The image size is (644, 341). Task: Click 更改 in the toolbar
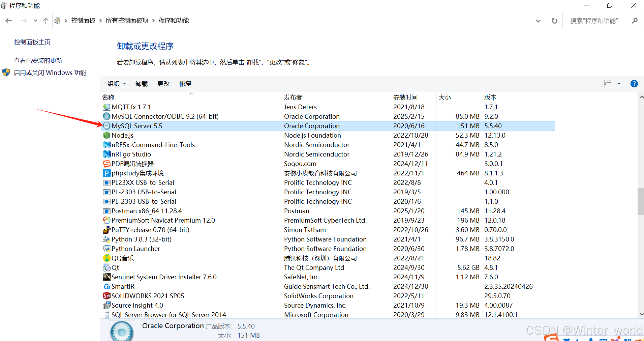point(163,84)
